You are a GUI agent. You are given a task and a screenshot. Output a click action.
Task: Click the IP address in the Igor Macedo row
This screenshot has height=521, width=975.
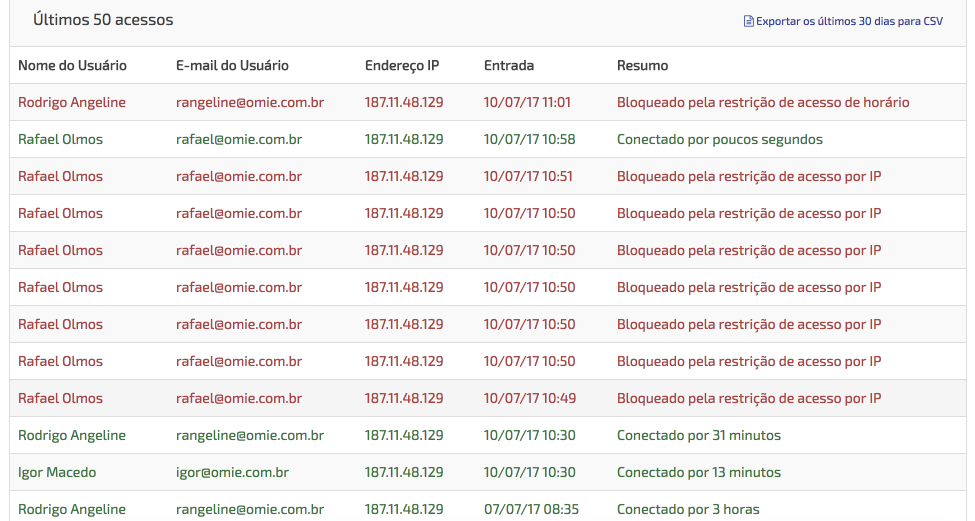404,472
